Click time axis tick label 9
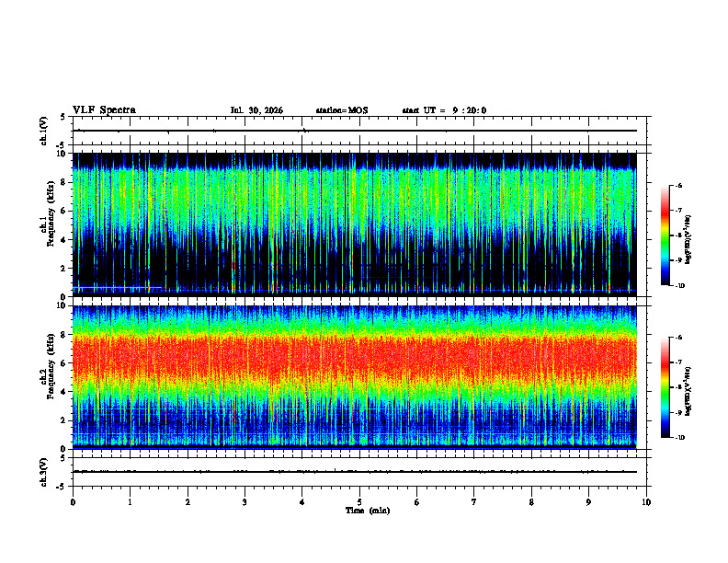 588,502
